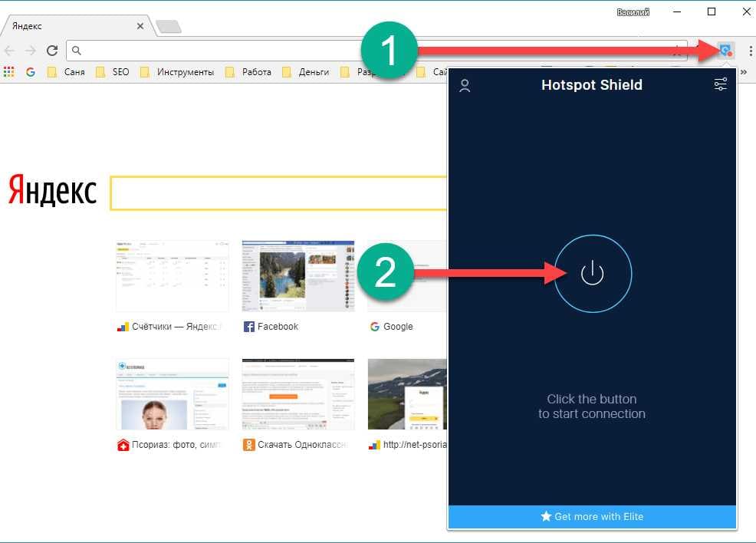Select the Яндекс browser tab
This screenshot has width=756, height=543.
(x=77, y=26)
